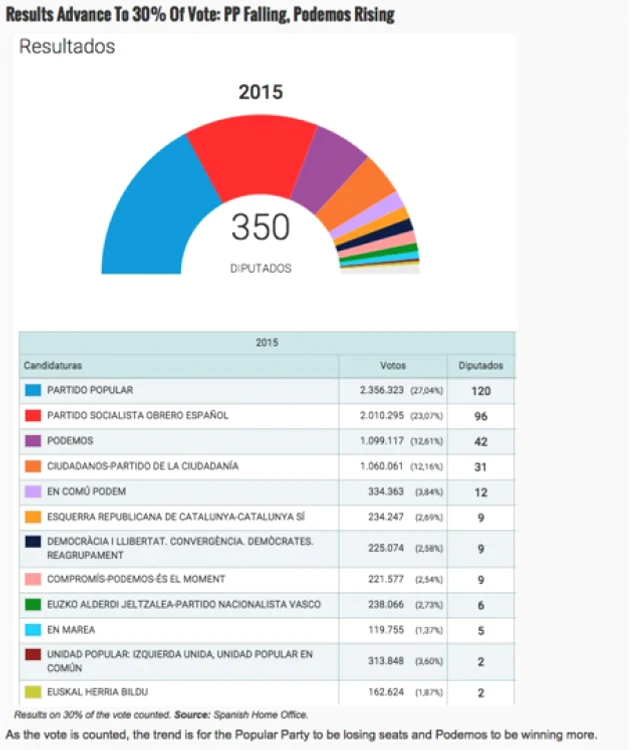630x750 pixels.
Task: Select the EN COMÚ PODEM name
Action: [87, 491]
